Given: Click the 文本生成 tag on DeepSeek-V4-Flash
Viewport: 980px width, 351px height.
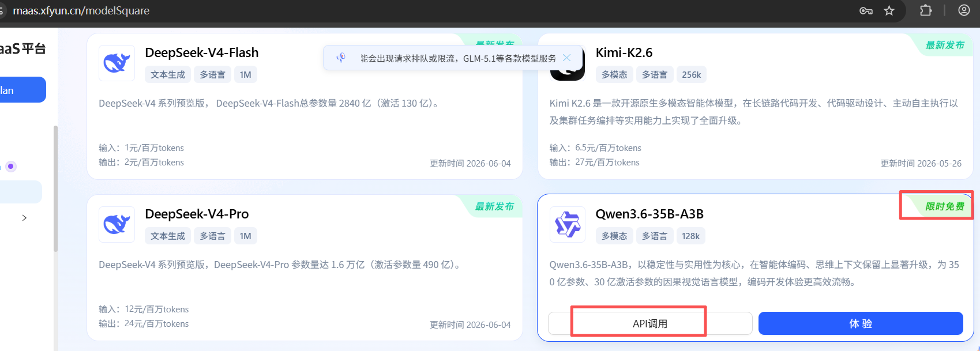Looking at the screenshot, I should pos(168,74).
